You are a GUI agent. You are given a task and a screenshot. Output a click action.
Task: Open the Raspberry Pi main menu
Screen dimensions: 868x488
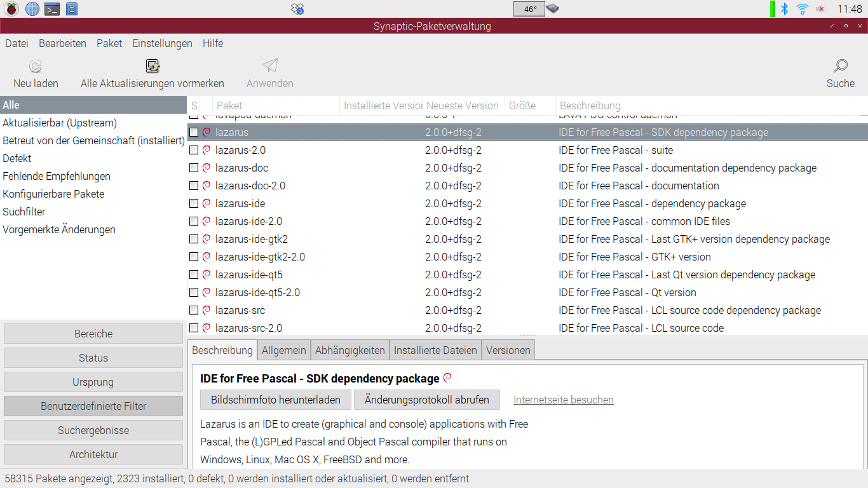point(12,9)
